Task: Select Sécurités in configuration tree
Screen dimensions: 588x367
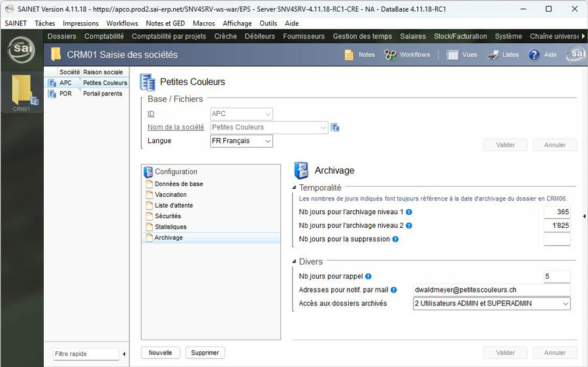Action: tap(168, 216)
